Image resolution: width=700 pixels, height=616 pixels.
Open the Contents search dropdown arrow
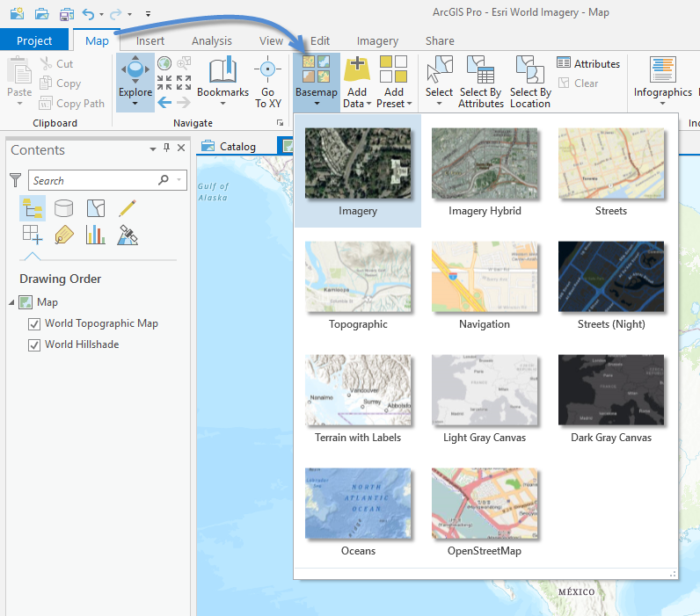(x=179, y=180)
